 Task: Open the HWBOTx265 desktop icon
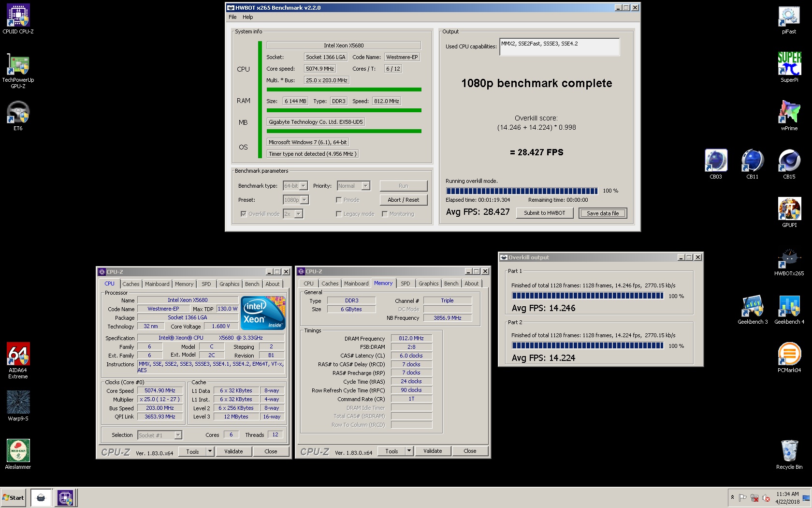tap(789, 261)
